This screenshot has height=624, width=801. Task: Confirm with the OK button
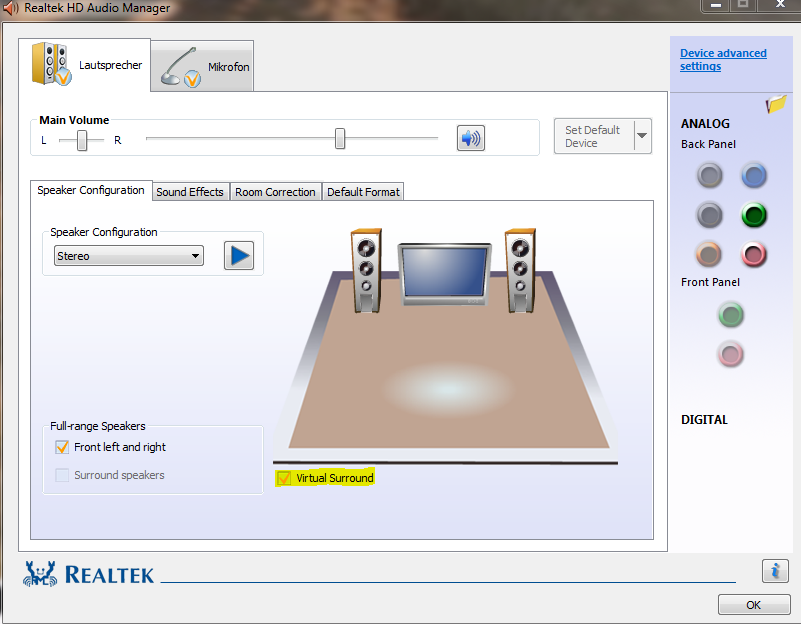coord(753,605)
